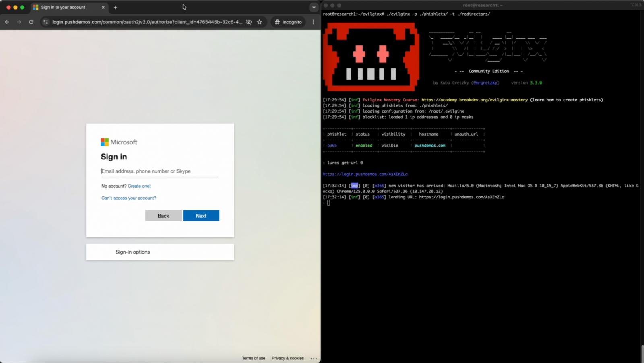Click 'o365' in the phishlet table row
This screenshot has height=363, width=644.
(332, 146)
